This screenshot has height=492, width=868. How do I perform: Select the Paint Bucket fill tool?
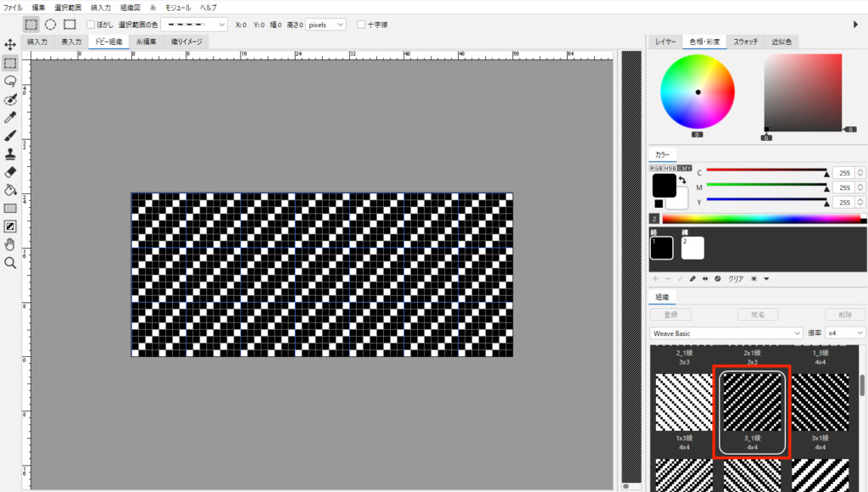(x=10, y=189)
